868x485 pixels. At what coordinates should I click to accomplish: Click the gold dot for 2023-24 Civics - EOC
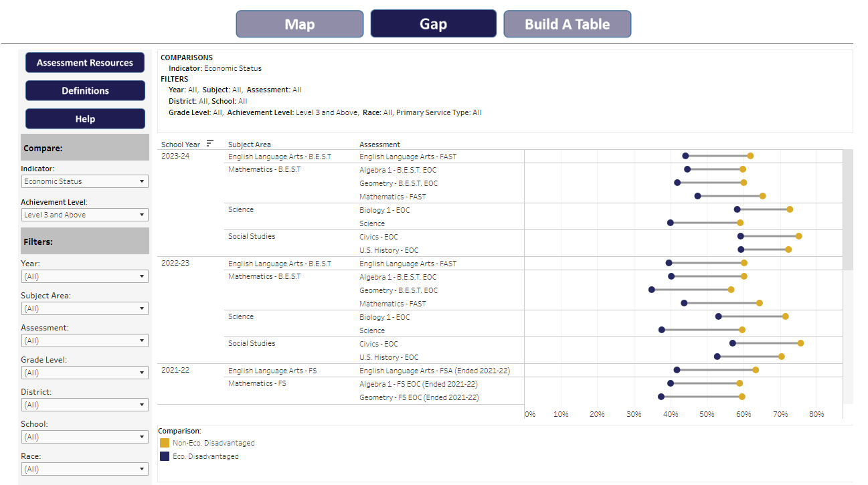(798, 236)
